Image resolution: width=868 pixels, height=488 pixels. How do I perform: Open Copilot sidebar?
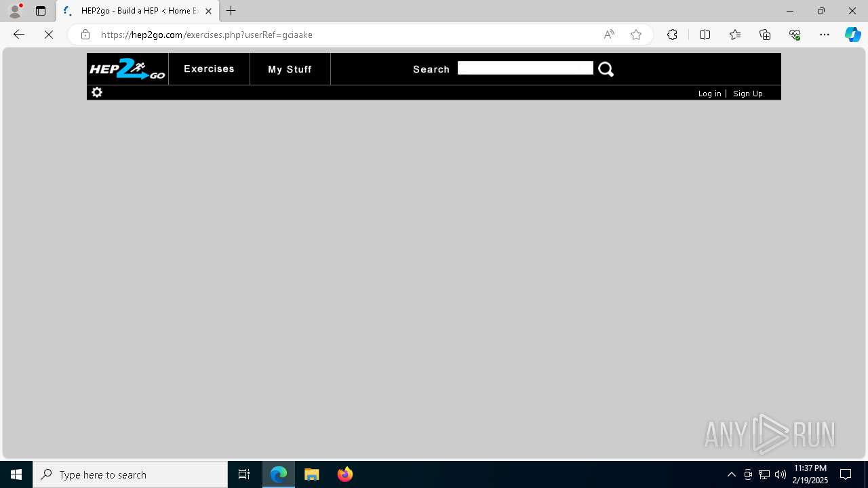(x=852, y=35)
